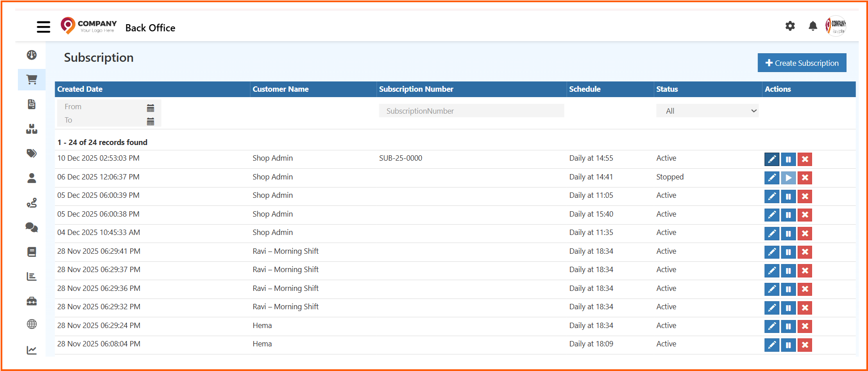Open the hamburger menu

(x=43, y=27)
